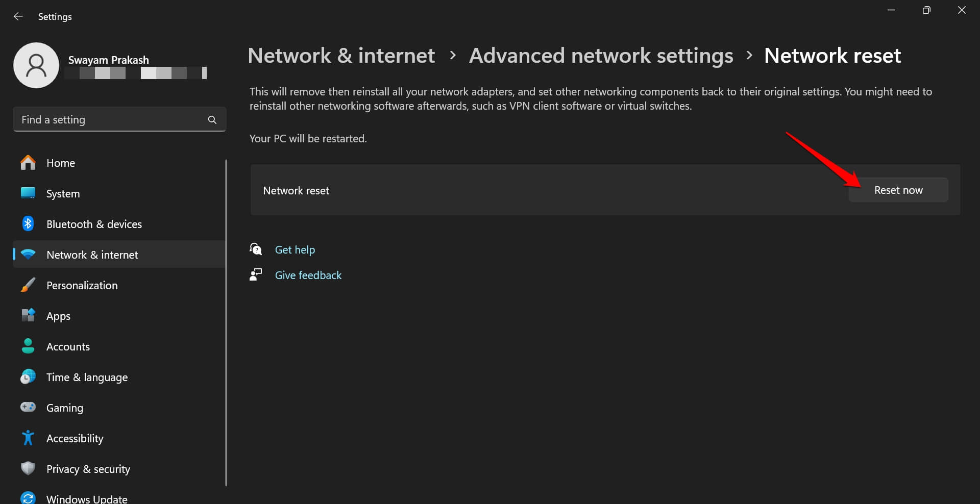Click the Accessibility figure icon

(28, 438)
